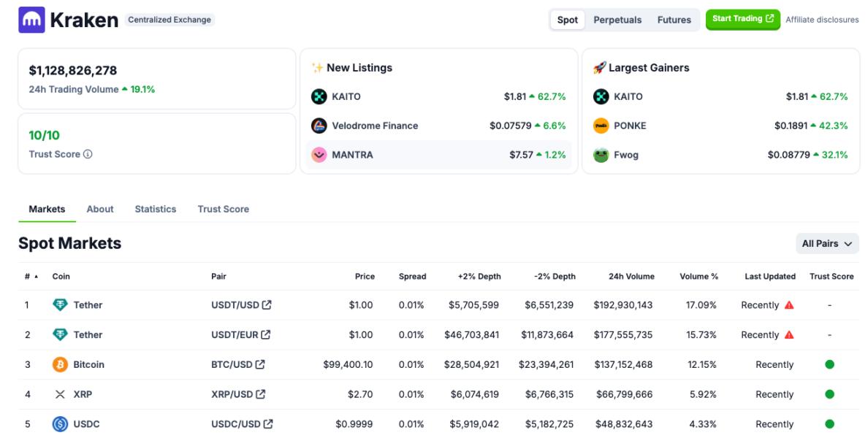Click the Fwog frog icon

click(x=601, y=155)
